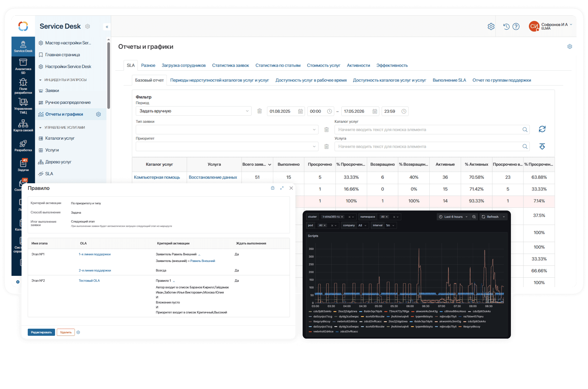Click the refresh filter results icon
The height and width of the screenshot is (389, 588).
pos(542,129)
